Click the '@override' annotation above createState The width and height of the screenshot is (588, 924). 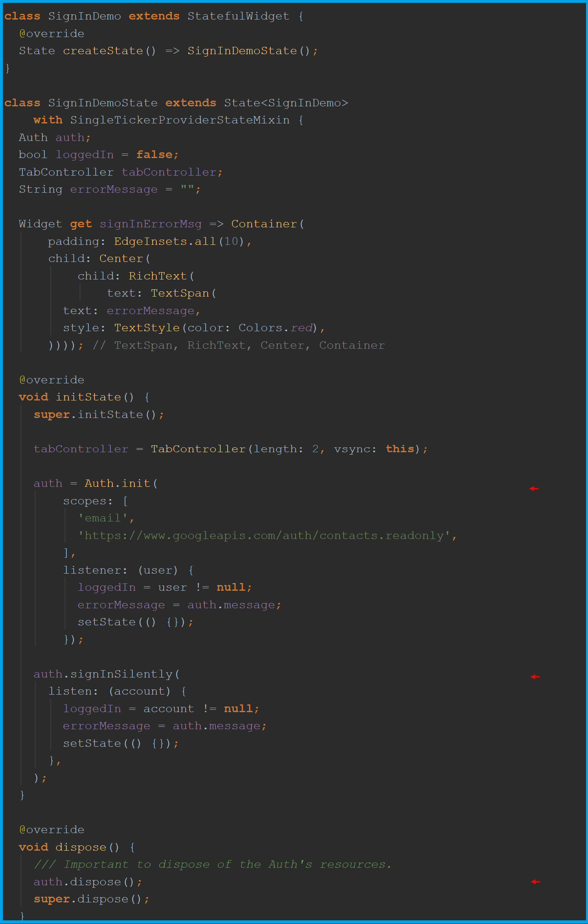[x=52, y=34]
